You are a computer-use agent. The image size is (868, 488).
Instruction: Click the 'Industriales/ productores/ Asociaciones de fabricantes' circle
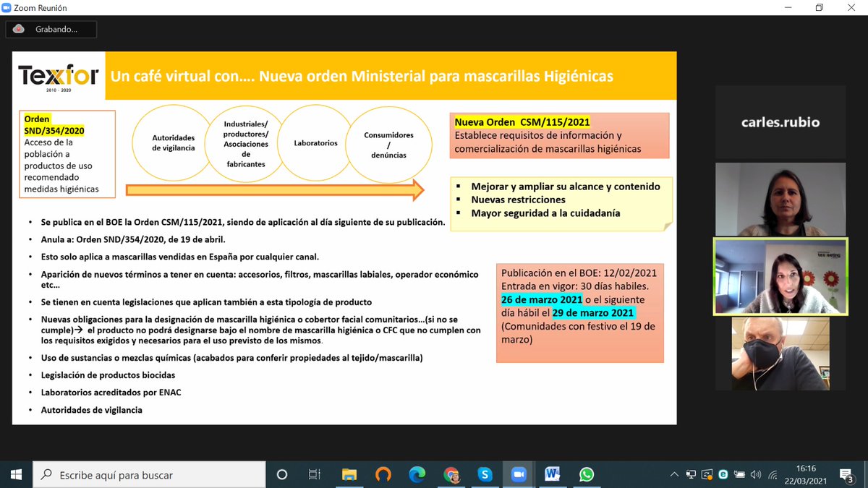[x=246, y=142]
